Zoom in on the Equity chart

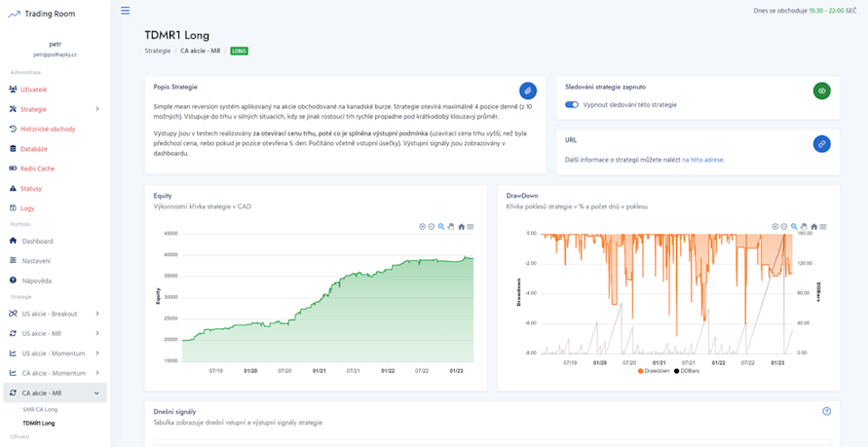tap(422, 226)
